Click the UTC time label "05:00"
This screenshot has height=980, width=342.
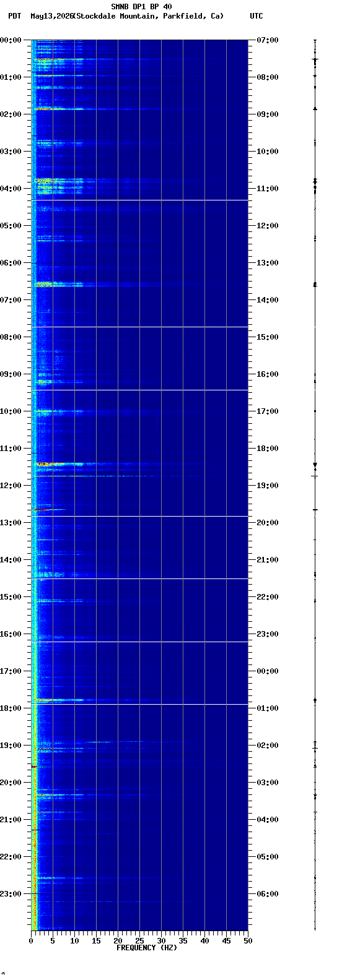coord(268,857)
